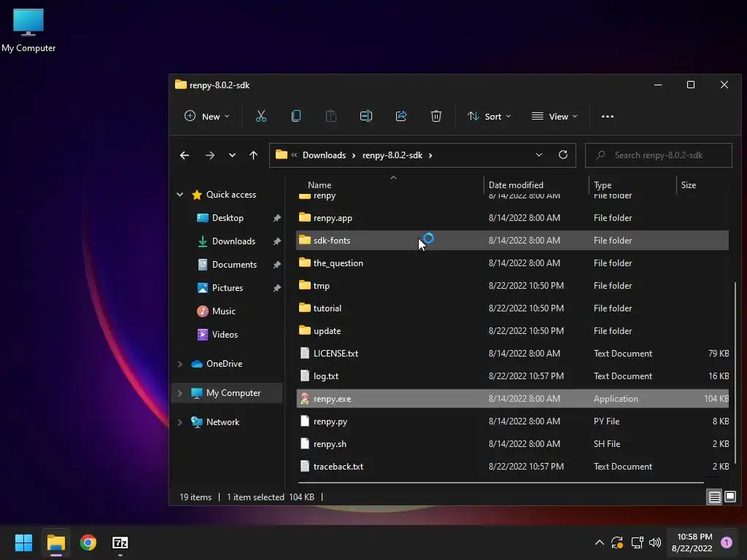747x560 pixels.
Task: Click horizontal scrollbar under file list
Action: 501,483
